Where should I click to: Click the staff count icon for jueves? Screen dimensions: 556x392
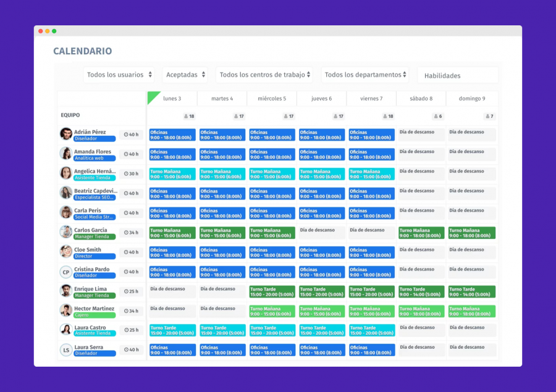[x=335, y=116]
